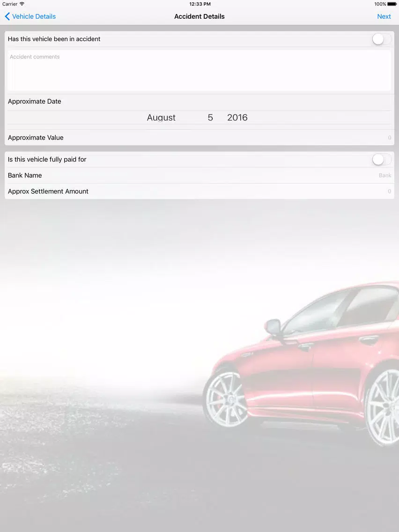The width and height of the screenshot is (399, 532).
Task: Tap the Approximate Value field
Action: [199, 137]
